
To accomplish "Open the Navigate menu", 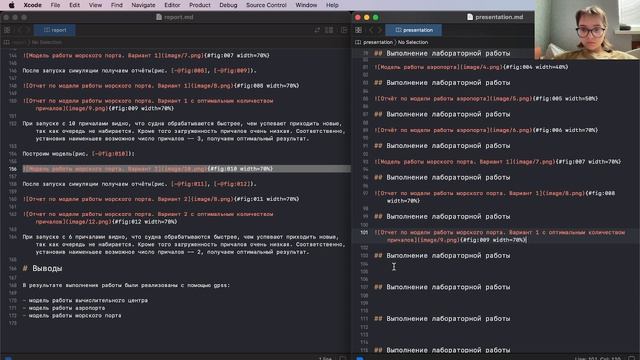I will click(x=143, y=5).
